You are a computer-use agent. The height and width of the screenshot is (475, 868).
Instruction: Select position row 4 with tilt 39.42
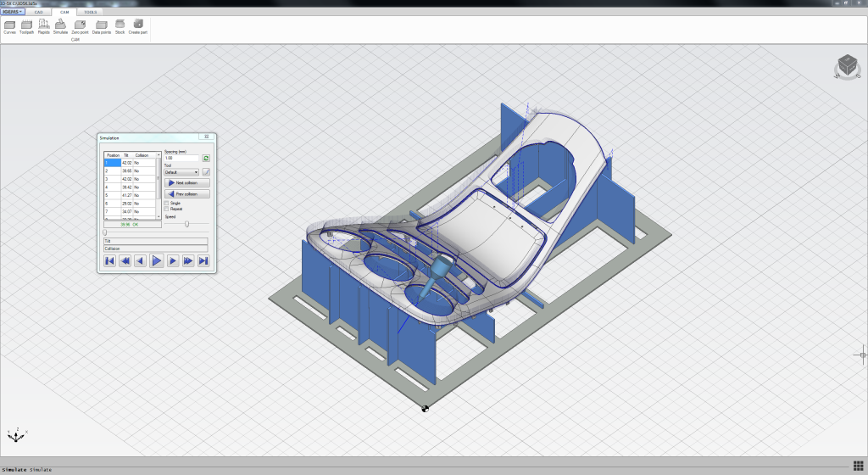tap(130, 187)
